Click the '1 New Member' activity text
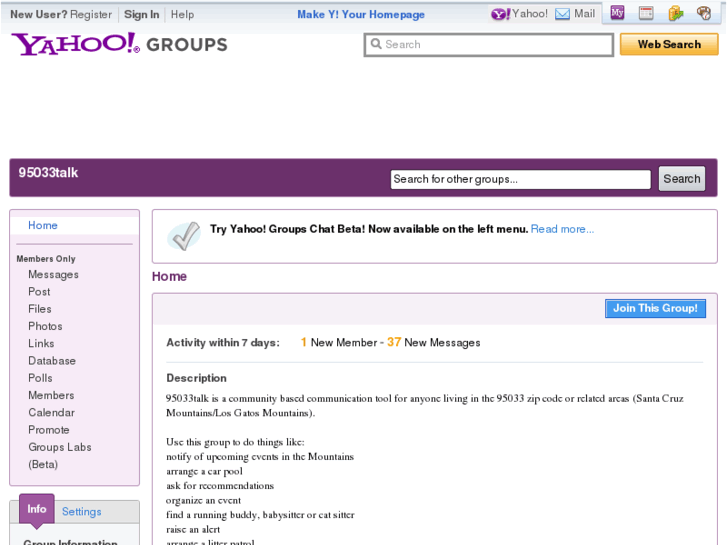The height and width of the screenshot is (545, 727). click(x=338, y=343)
